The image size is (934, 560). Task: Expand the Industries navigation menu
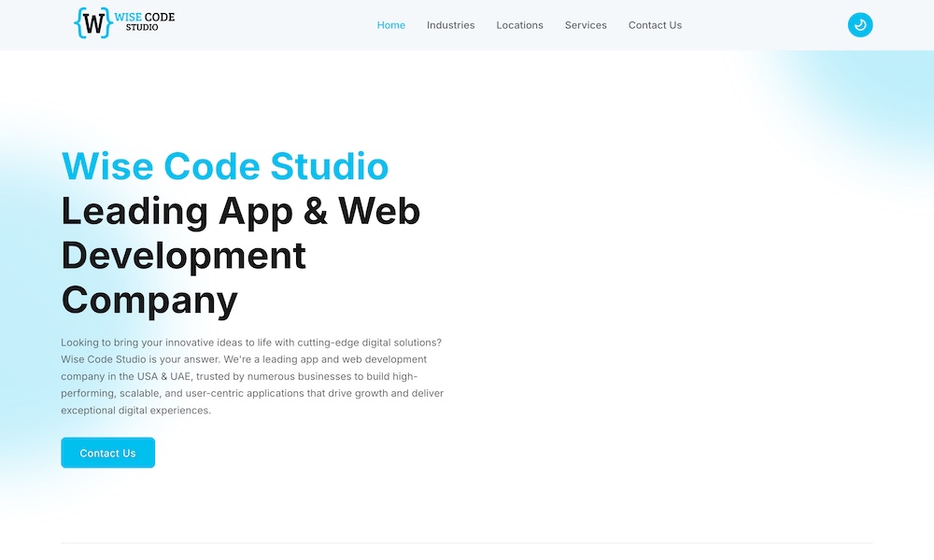click(x=450, y=25)
